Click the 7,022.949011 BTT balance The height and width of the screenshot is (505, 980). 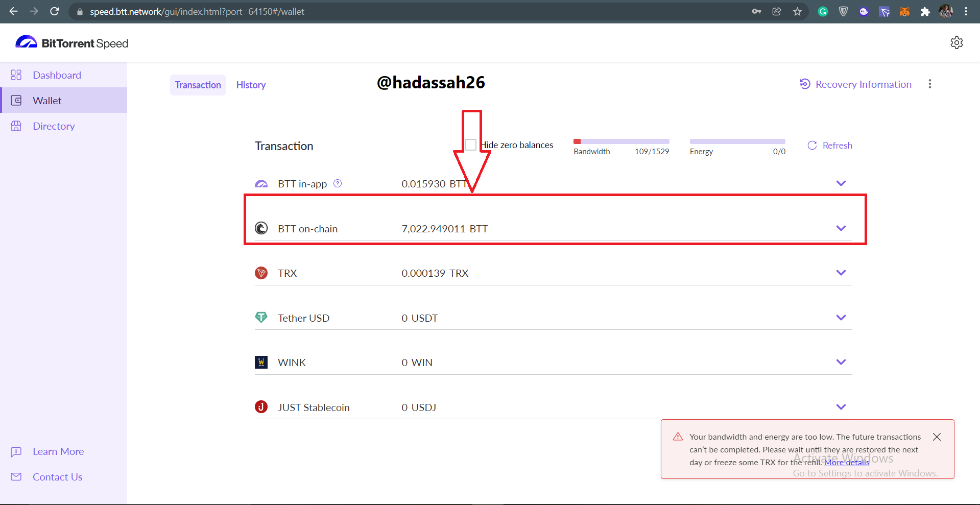tap(445, 229)
